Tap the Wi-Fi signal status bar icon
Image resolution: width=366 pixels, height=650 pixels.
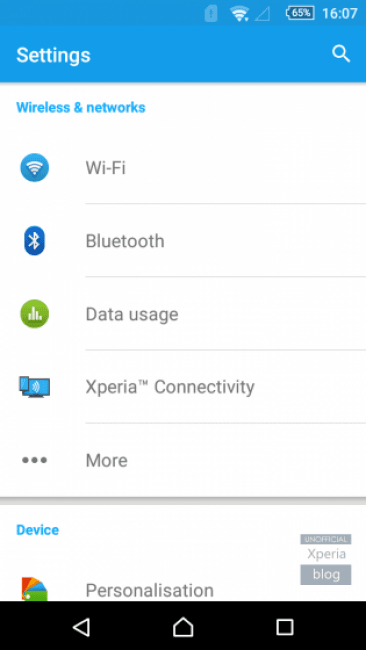pos(240,13)
